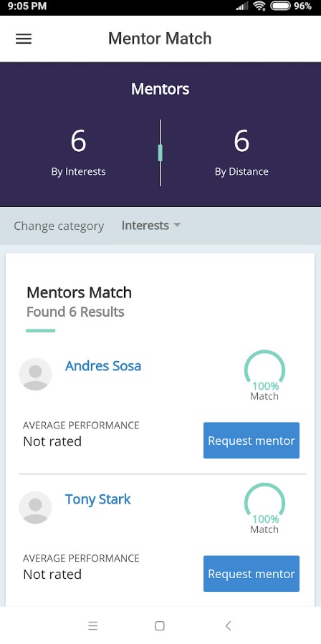Viewport: 321px width, 644px height.
Task: Open Tony Stark's profile name link
Action: 98,499
